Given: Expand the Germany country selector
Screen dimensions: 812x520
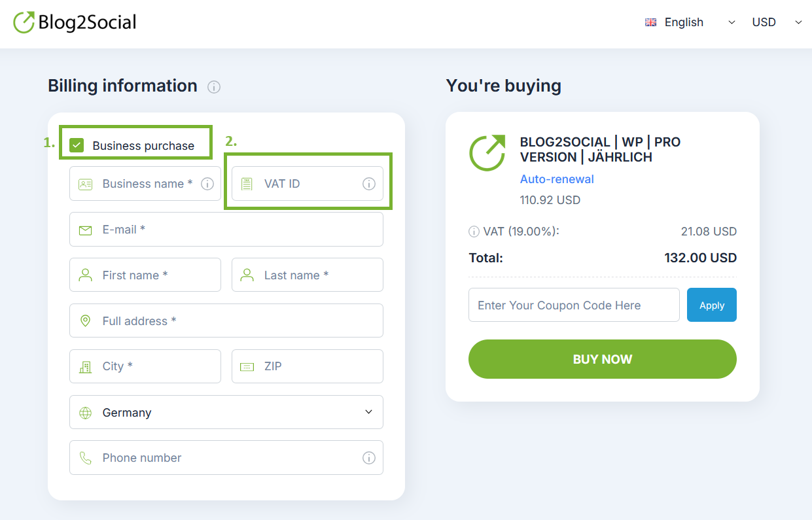Looking at the screenshot, I should coord(226,412).
